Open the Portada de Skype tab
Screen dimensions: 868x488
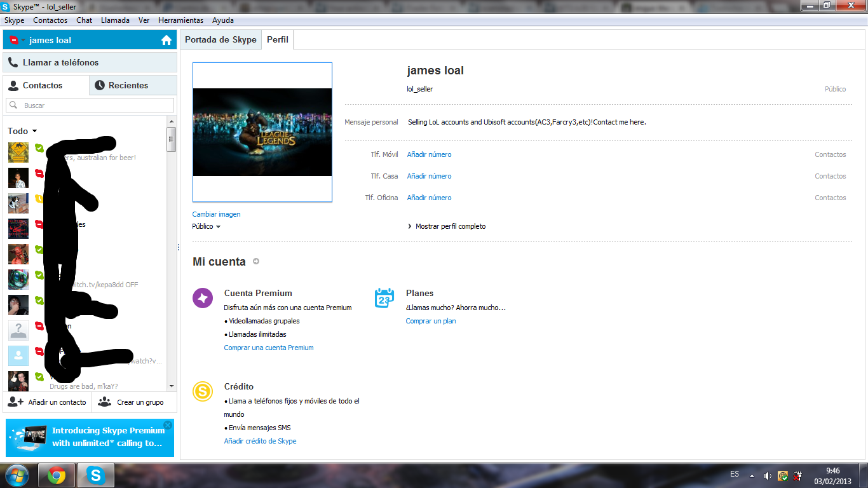coord(220,39)
